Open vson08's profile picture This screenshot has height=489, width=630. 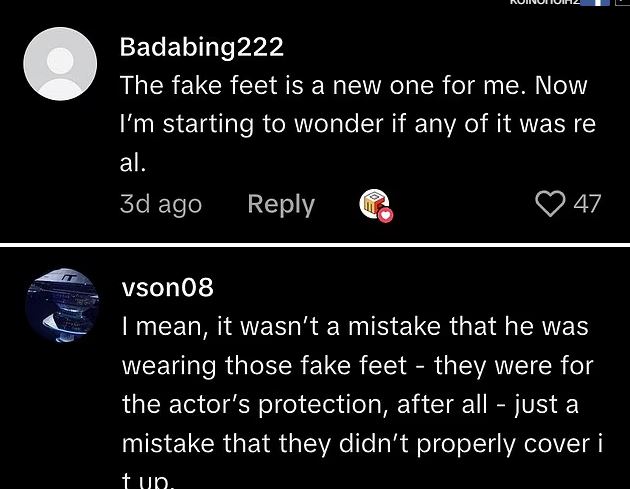61,305
